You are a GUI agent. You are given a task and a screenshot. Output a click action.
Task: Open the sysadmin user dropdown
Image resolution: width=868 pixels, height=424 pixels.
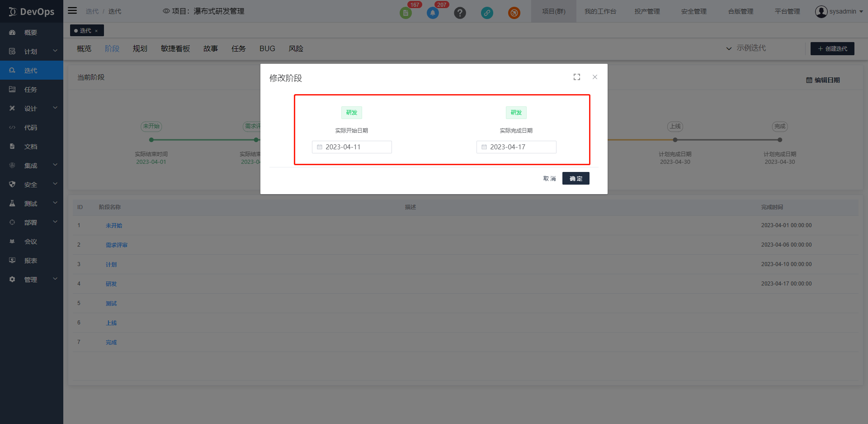pyautogui.click(x=839, y=11)
